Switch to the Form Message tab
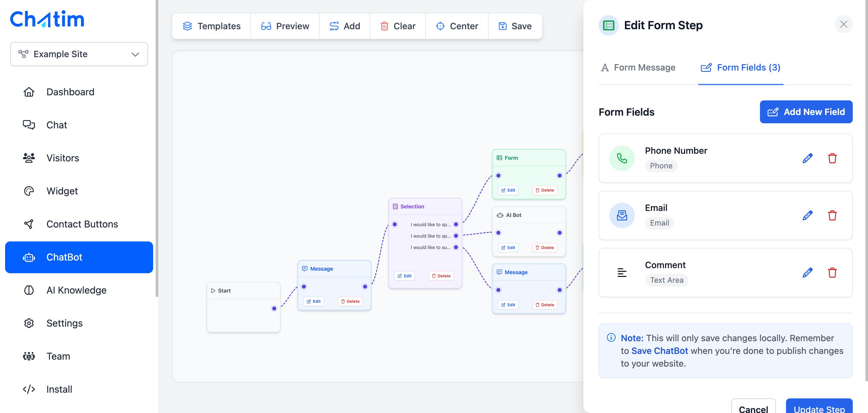Image resolution: width=868 pixels, height=413 pixels. coord(638,68)
